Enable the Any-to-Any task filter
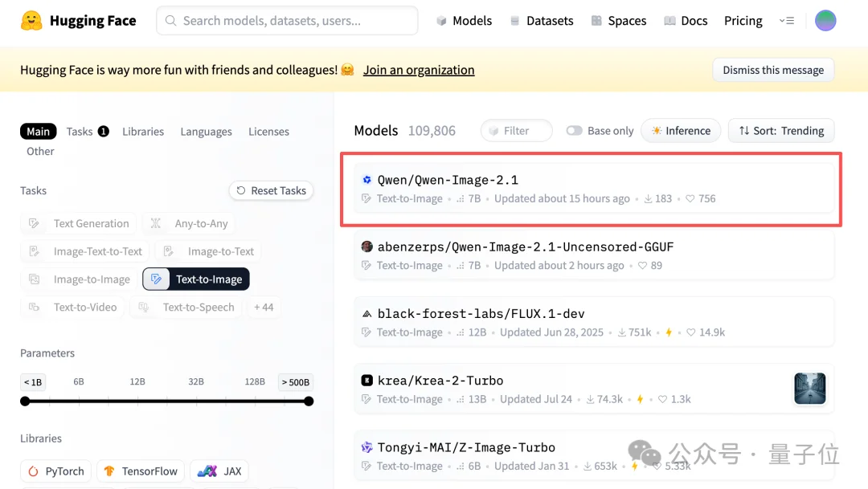 tap(189, 223)
